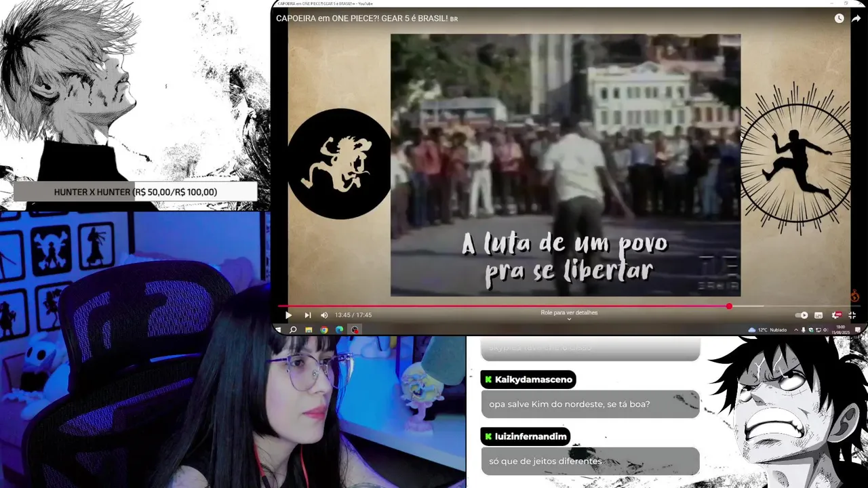Toggle subtitles with the captions button
Image resolution: width=868 pixels, height=488 pixels.
818,315
